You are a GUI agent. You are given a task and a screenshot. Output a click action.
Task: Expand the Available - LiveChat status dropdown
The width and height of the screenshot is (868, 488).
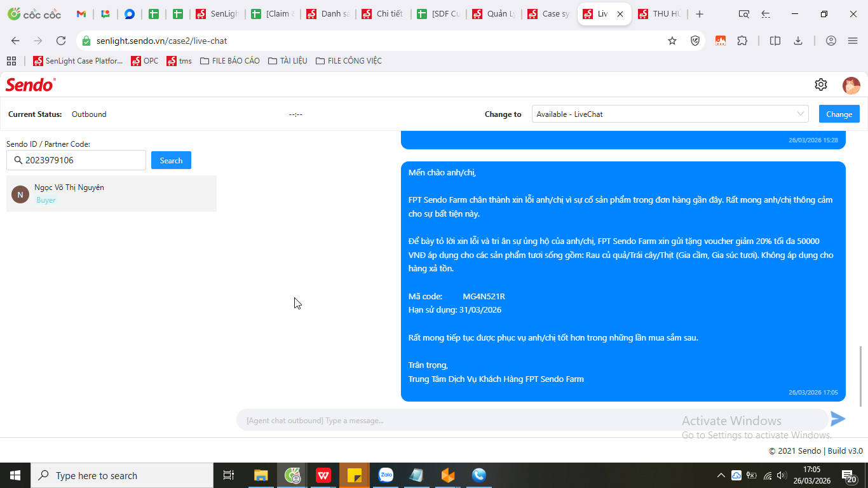tap(670, 114)
